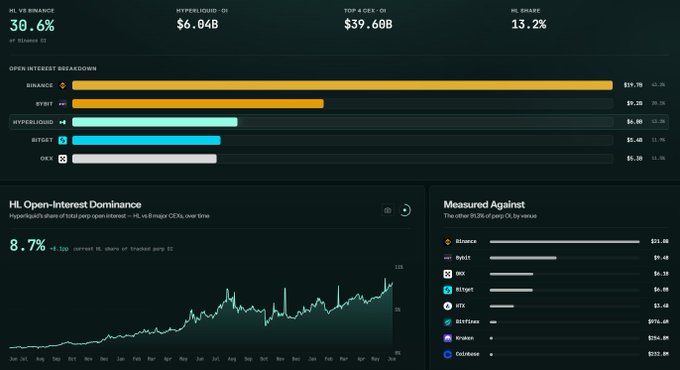This screenshot has height=370, width=680.
Task: Click the Binance logo in Measured Against panel
Action: (448, 242)
